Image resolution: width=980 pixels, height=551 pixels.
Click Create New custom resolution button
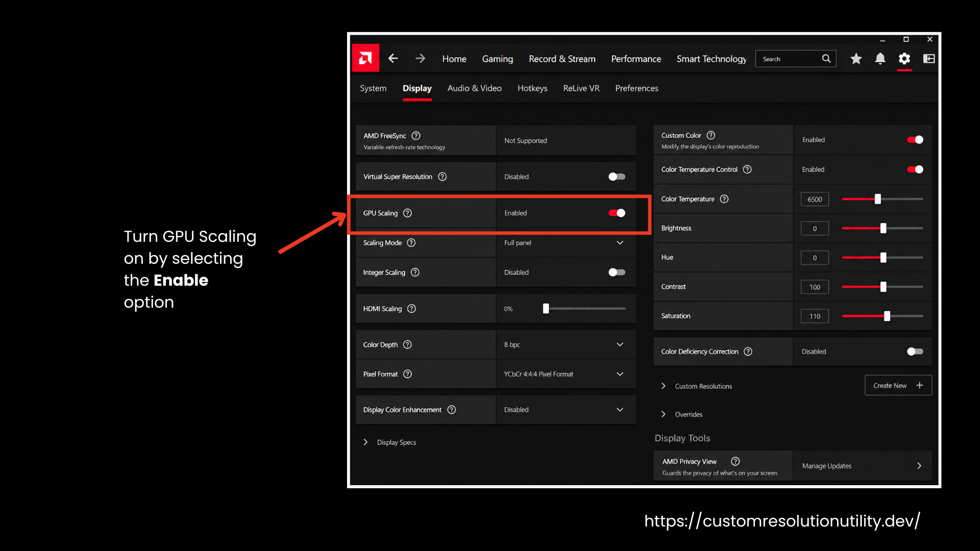click(898, 386)
